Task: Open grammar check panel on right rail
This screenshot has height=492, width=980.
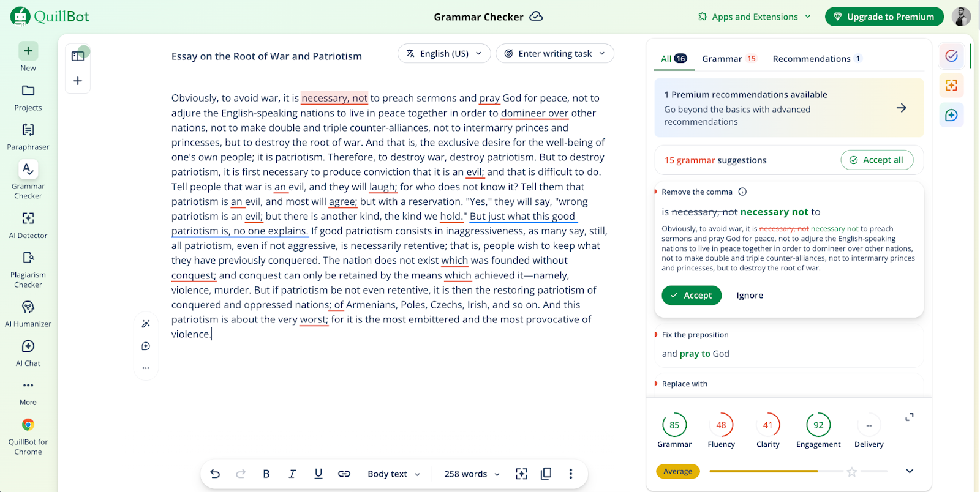Action: [x=951, y=56]
